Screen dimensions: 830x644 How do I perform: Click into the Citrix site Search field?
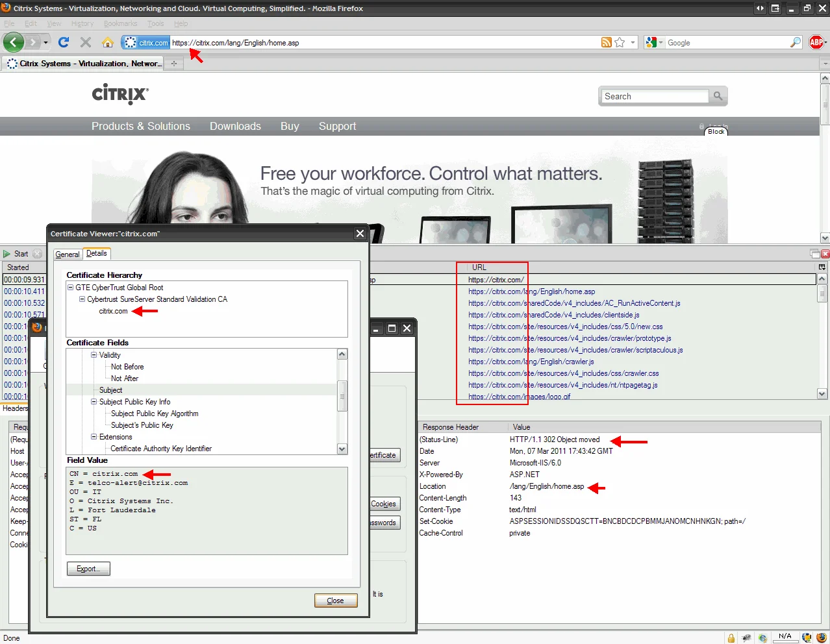[x=655, y=96]
